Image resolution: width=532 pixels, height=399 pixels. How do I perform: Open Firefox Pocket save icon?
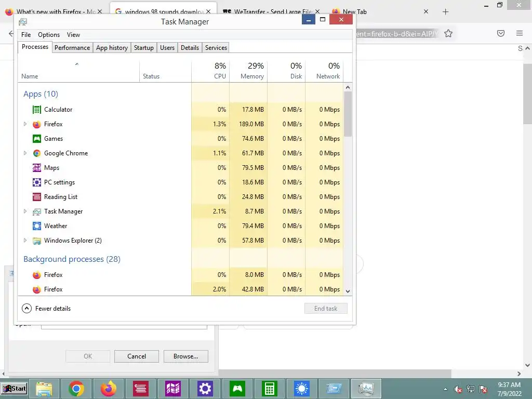pos(501,33)
